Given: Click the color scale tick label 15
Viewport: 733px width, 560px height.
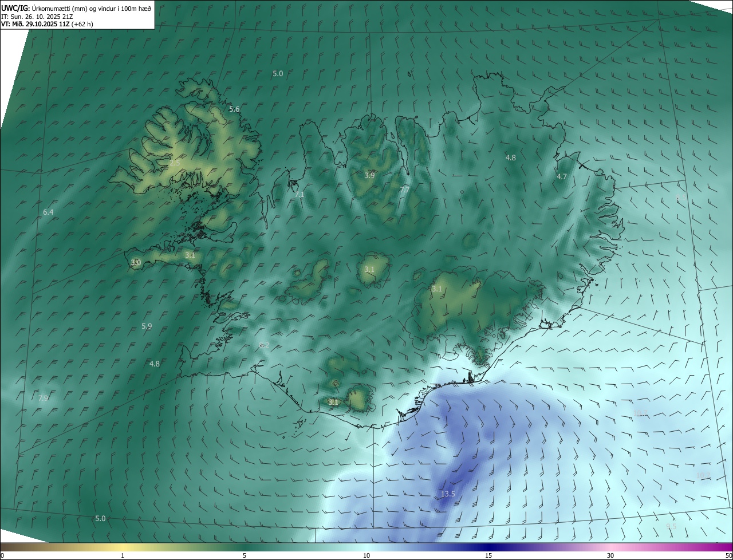Looking at the screenshot, I should click(488, 555).
